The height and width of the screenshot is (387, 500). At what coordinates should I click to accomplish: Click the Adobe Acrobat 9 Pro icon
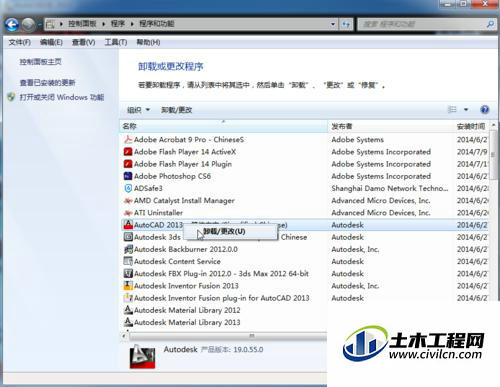pyautogui.click(x=128, y=140)
